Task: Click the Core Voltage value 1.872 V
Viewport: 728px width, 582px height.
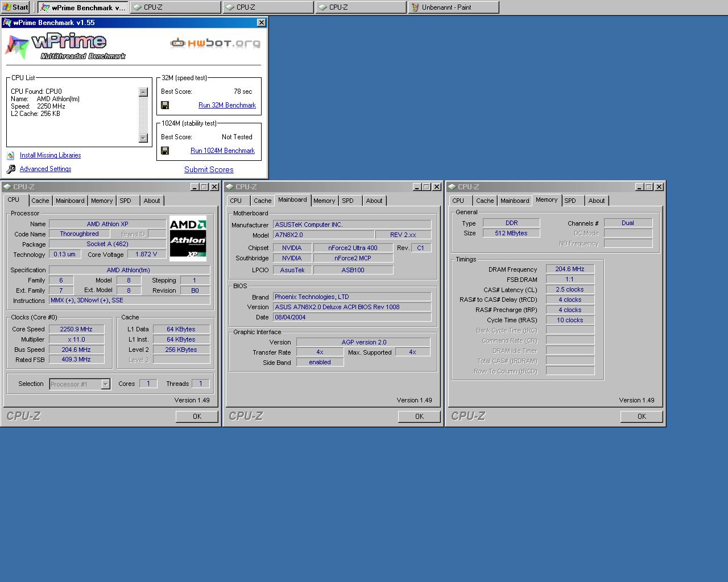Action: (x=147, y=254)
